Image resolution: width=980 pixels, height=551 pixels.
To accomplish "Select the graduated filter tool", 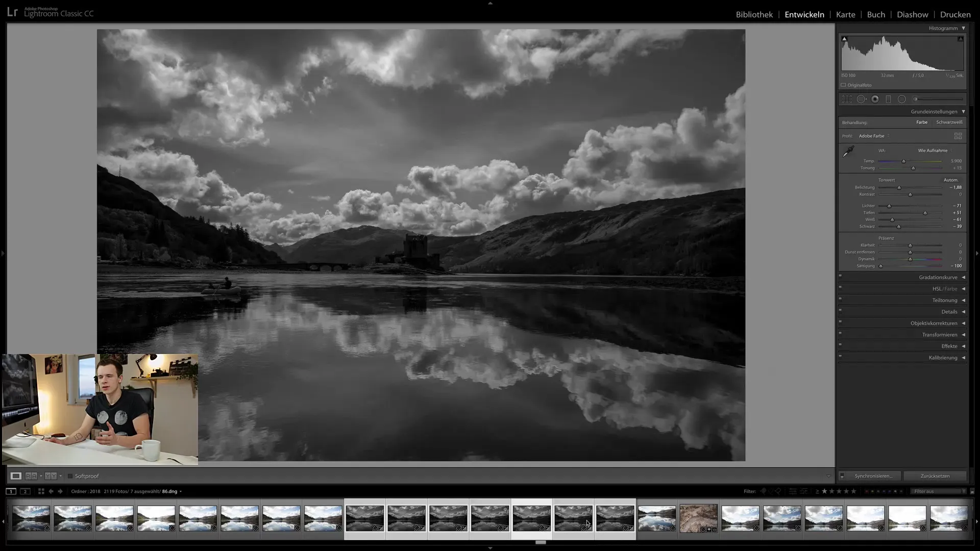I will tap(888, 99).
